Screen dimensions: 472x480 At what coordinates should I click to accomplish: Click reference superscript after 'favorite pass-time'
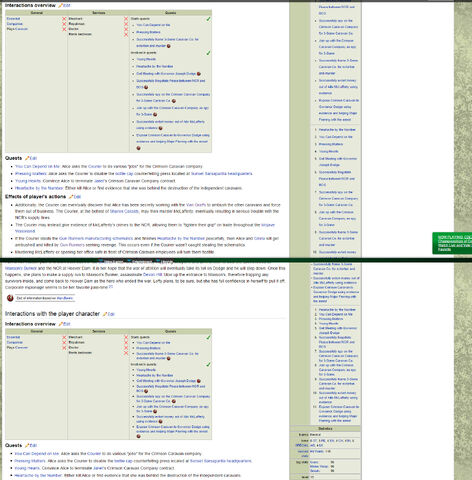click(111, 286)
